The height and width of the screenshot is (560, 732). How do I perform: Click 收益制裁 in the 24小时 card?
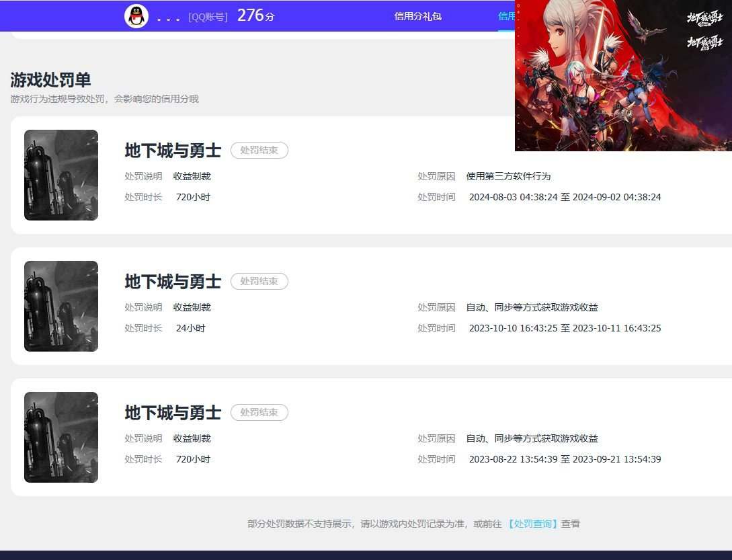click(x=192, y=307)
